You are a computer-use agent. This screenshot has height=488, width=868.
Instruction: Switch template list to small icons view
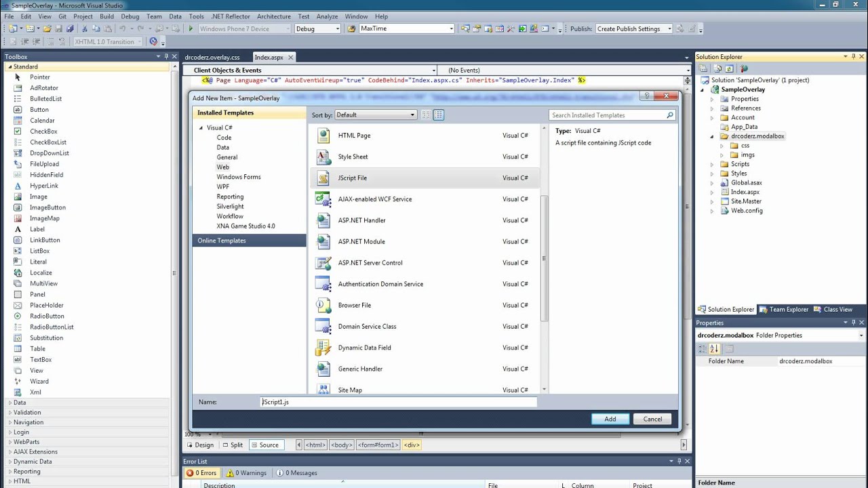[427, 115]
